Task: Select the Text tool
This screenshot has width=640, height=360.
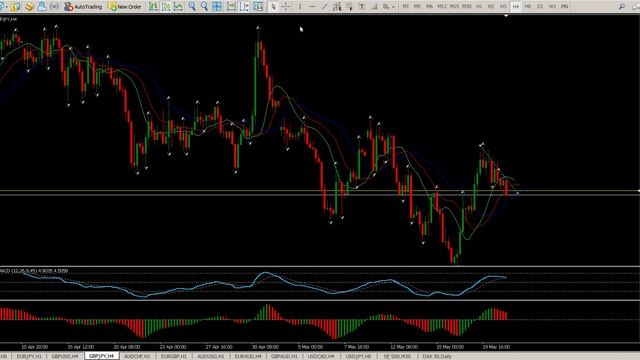Action: [x=362, y=7]
